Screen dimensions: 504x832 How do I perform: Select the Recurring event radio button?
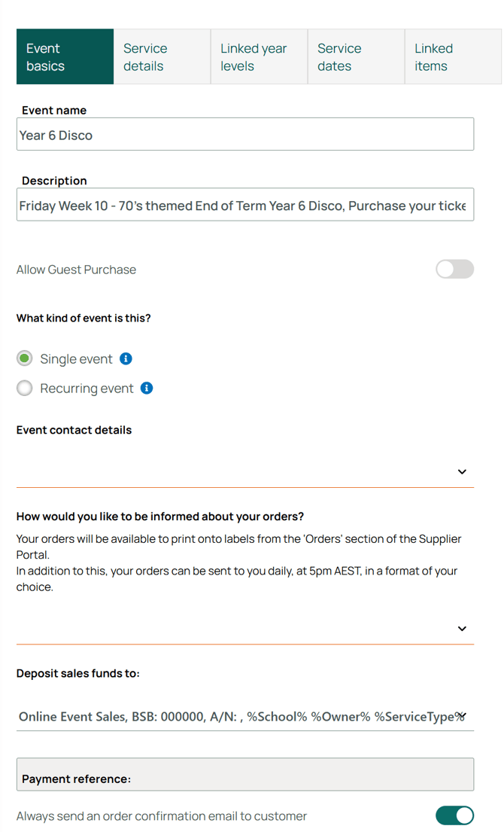25,389
